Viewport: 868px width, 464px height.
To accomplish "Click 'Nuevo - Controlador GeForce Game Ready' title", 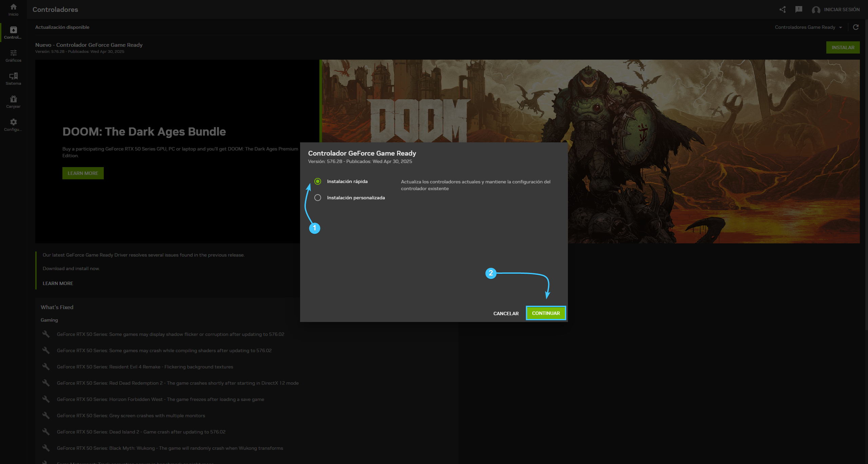I will pos(89,45).
